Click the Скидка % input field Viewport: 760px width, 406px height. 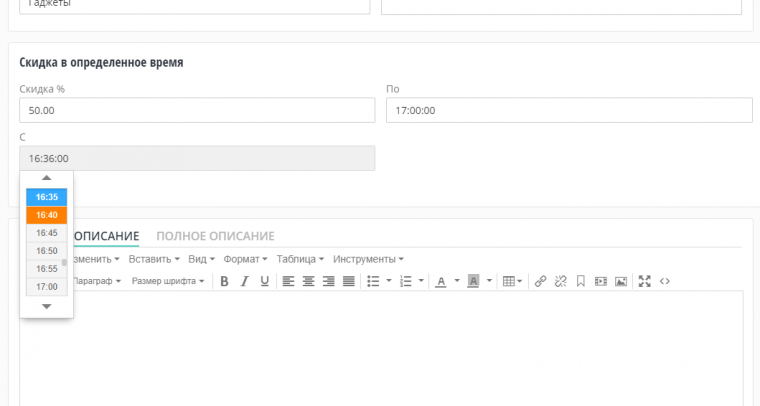(196, 110)
